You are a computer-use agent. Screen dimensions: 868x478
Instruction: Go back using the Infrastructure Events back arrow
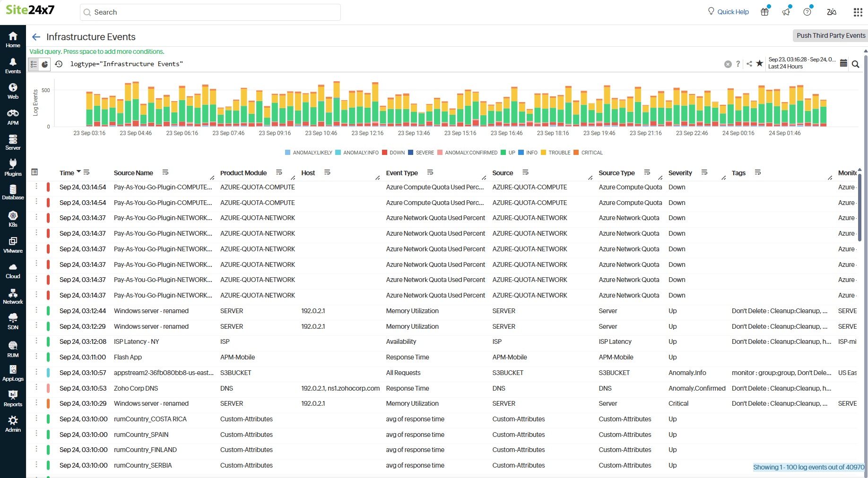coord(36,36)
